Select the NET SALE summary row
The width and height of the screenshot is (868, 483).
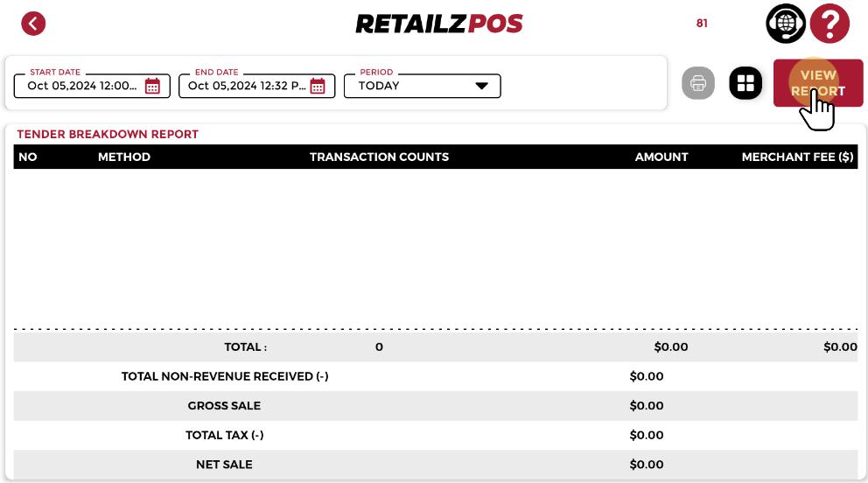click(x=435, y=465)
